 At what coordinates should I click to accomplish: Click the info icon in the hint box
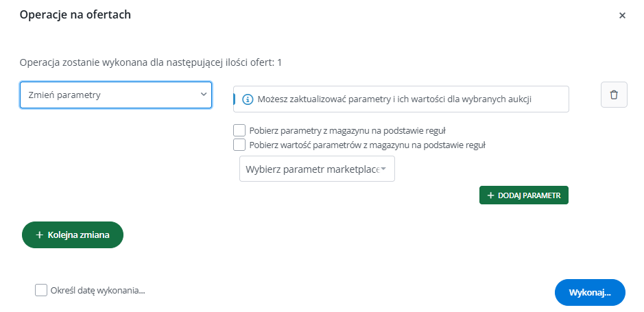tap(248, 99)
